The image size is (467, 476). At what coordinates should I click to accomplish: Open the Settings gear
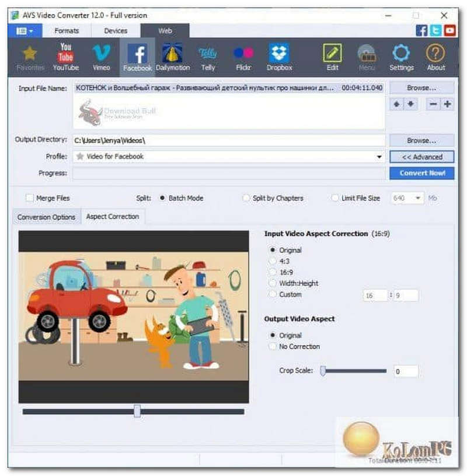coord(401,56)
